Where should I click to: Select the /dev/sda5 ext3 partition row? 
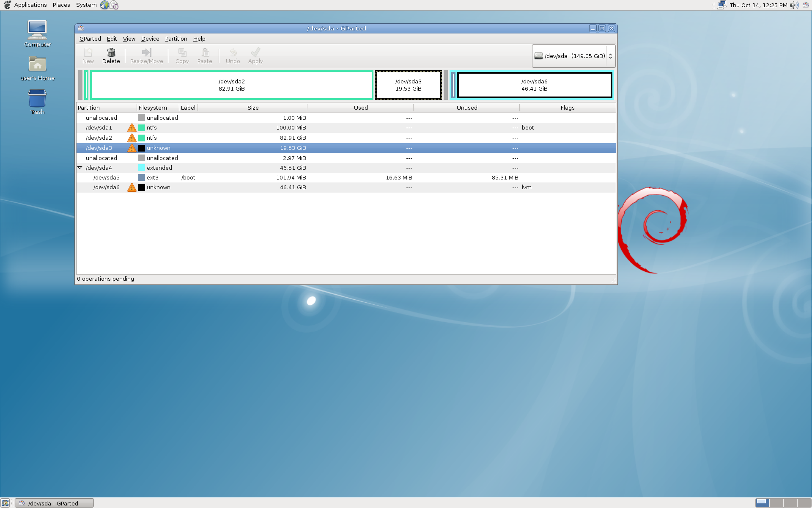click(346, 178)
